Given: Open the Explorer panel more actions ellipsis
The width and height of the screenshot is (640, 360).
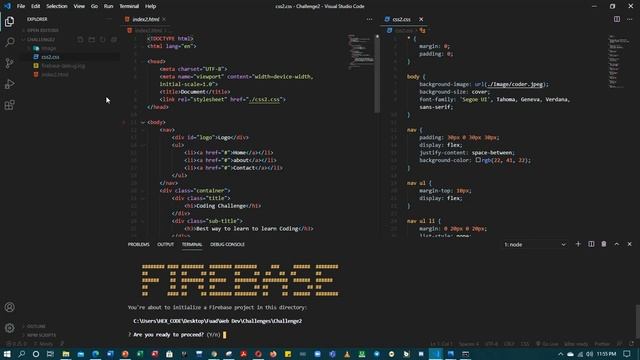Looking at the screenshot, I should click(x=109, y=19).
